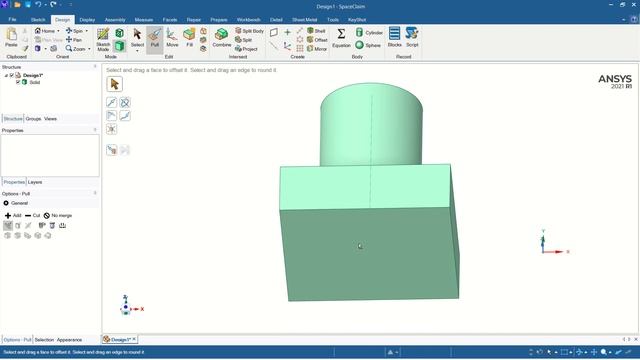Activate 3D mode green cube icon
Screen dimensions: 640x360
pos(120,46)
